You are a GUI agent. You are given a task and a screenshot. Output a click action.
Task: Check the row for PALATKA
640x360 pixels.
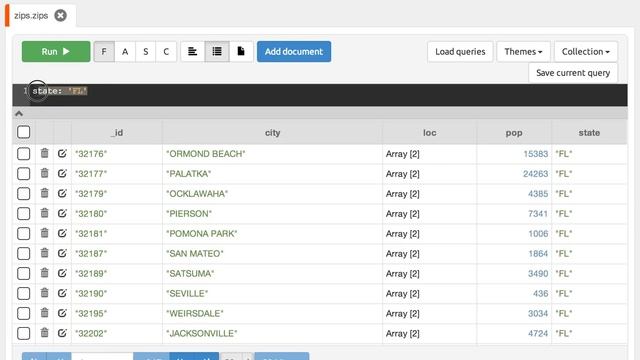[x=24, y=173]
